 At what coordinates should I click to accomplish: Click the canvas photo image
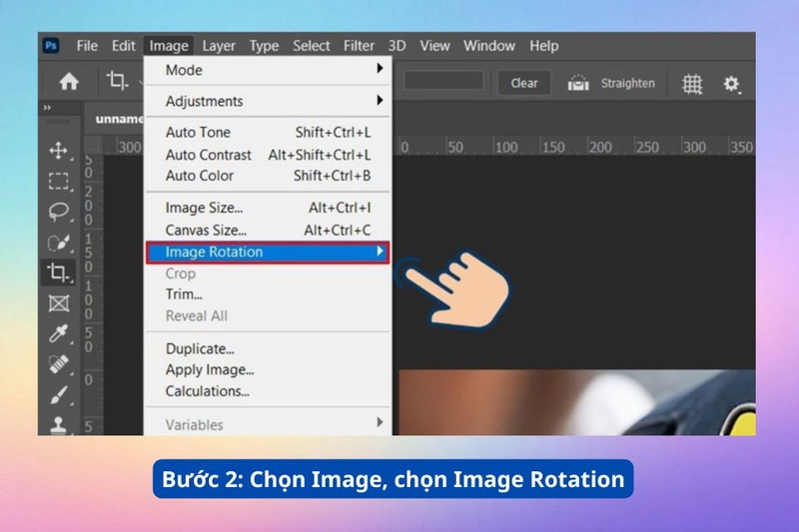pos(577,402)
